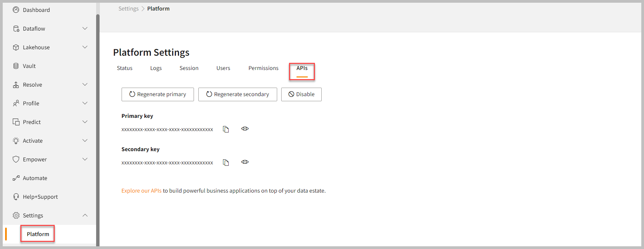Disable the API keys
The image size is (644, 249).
click(301, 94)
